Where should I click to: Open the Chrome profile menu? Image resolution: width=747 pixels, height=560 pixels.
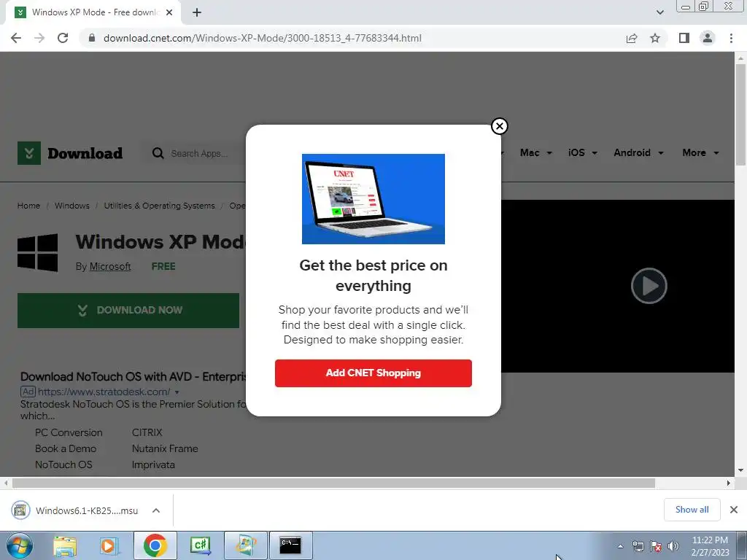coord(708,38)
